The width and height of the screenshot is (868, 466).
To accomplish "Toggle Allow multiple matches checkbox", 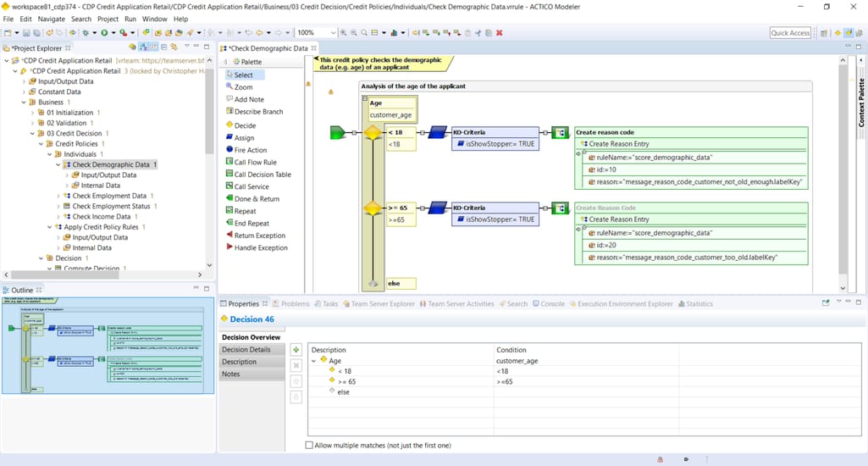I will pyautogui.click(x=309, y=445).
